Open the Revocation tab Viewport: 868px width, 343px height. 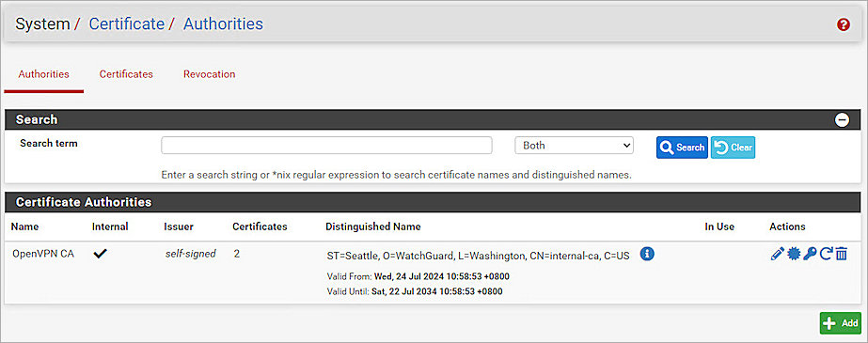tap(210, 74)
